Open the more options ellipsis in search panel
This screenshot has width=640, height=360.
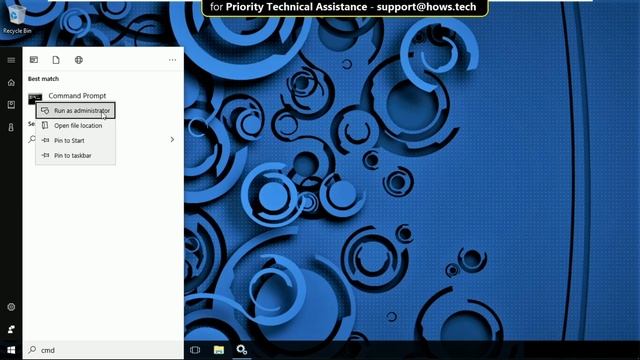pyautogui.click(x=172, y=60)
